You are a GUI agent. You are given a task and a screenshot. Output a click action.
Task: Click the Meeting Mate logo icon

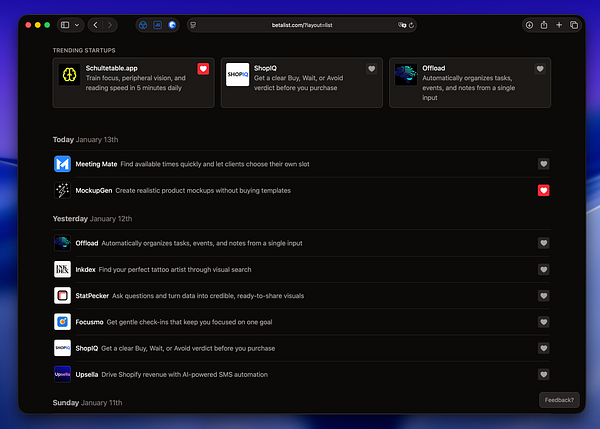62,164
